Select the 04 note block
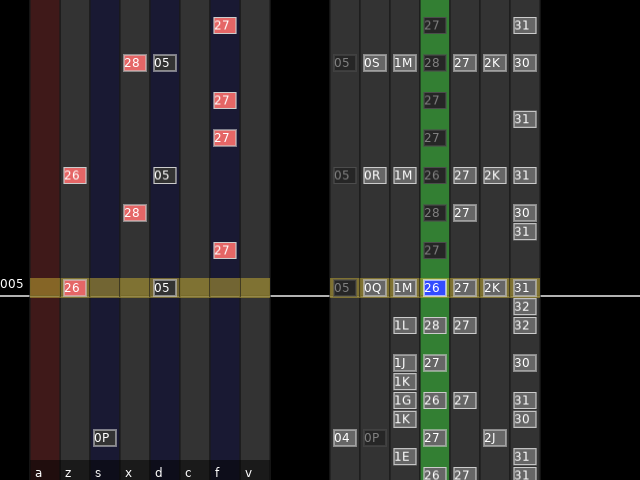This screenshot has width=640, height=480. pyautogui.click(x=344, y=437)
